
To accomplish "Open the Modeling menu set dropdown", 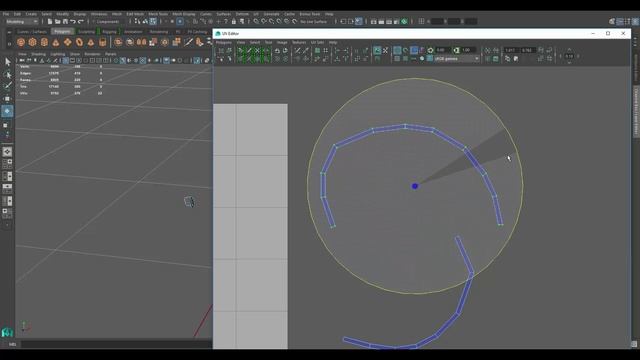I will pos(22,21).
